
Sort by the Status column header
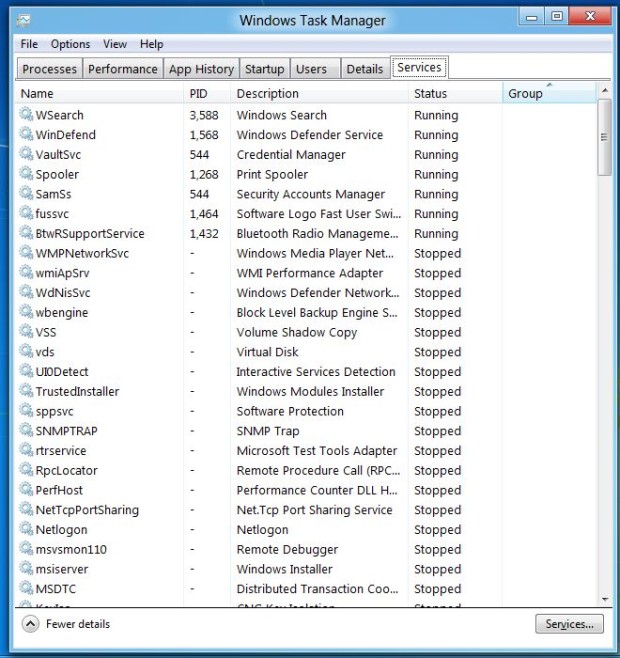coord(455,93)
